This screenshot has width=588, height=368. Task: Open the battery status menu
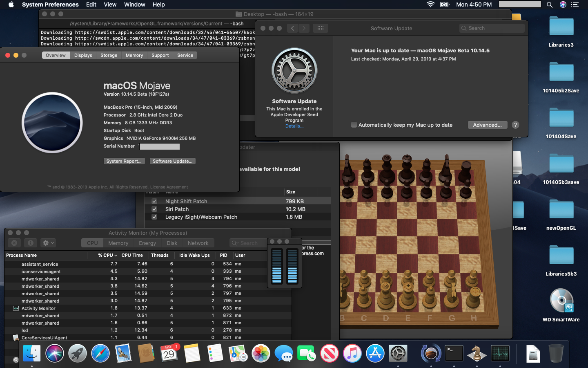(x=445, y=4)
